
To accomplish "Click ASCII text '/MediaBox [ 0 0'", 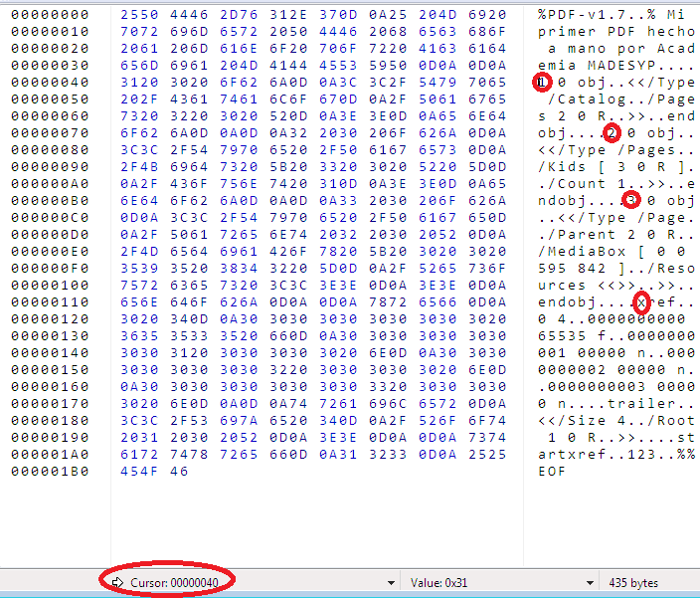I will (x=612, y=252).
